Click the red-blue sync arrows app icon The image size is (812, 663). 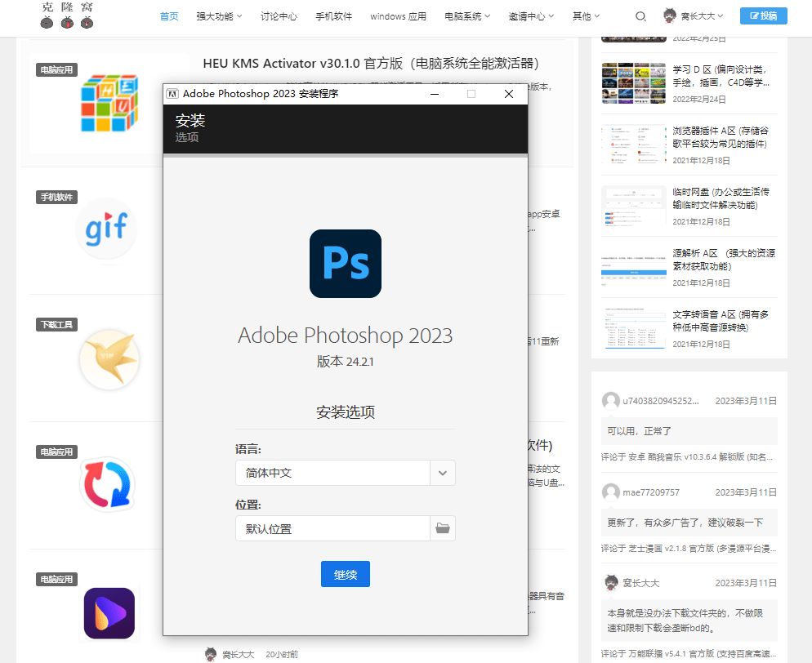point(107,485)
